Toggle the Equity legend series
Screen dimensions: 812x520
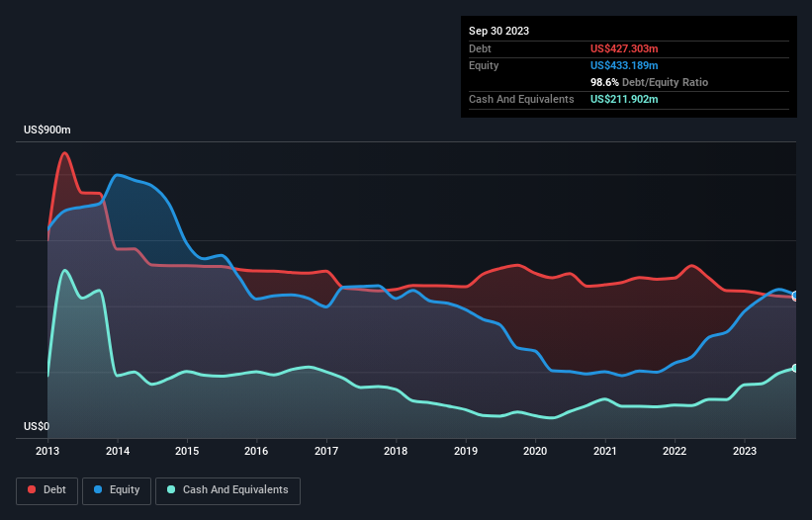pos(117,489)
